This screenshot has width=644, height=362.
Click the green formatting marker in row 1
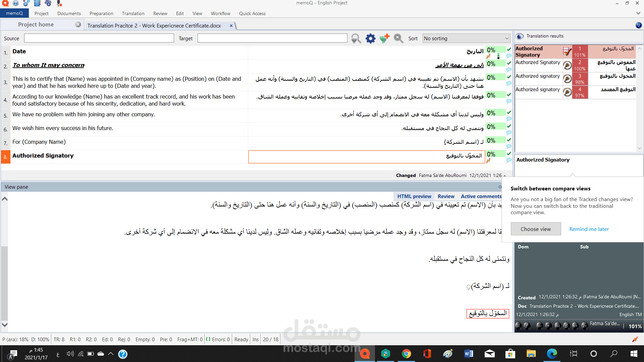(498, 56)
